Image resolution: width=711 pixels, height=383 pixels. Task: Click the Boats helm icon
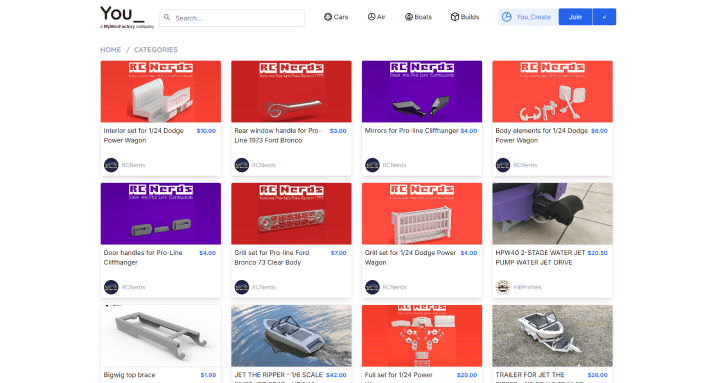pyautogui.click(x=409, y=17)
